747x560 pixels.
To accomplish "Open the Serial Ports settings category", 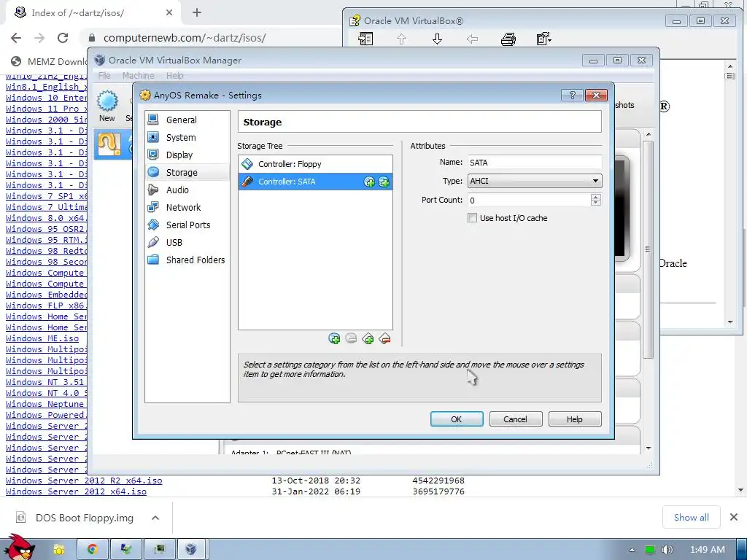I will 187,225.
